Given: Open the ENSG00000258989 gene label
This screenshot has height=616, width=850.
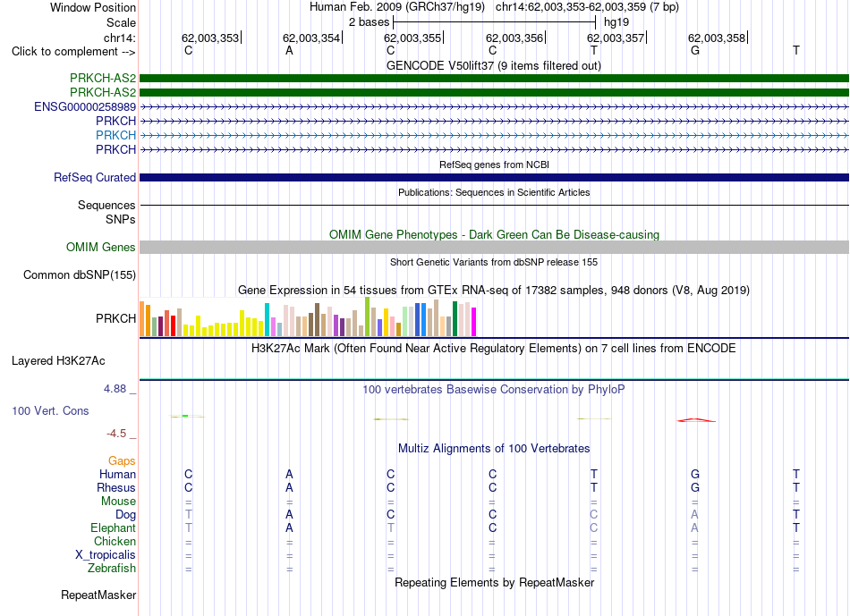Looking at the screenshot, I should click(x=85, y=106).
